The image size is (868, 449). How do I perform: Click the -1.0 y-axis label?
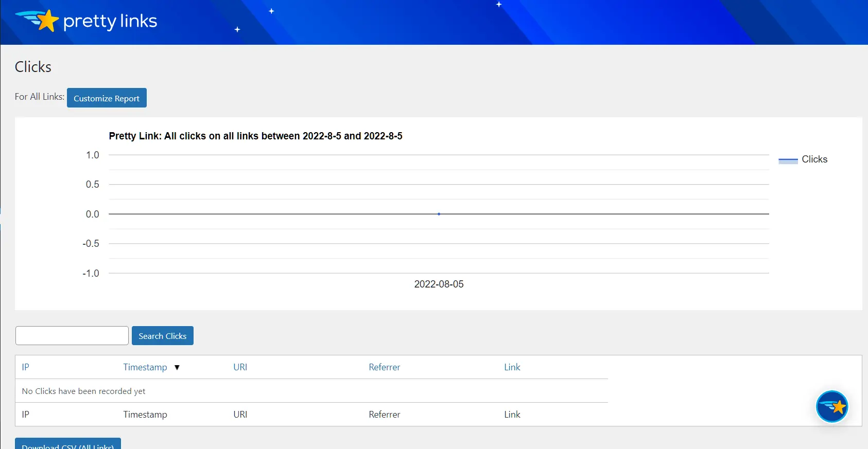[91, 273]
